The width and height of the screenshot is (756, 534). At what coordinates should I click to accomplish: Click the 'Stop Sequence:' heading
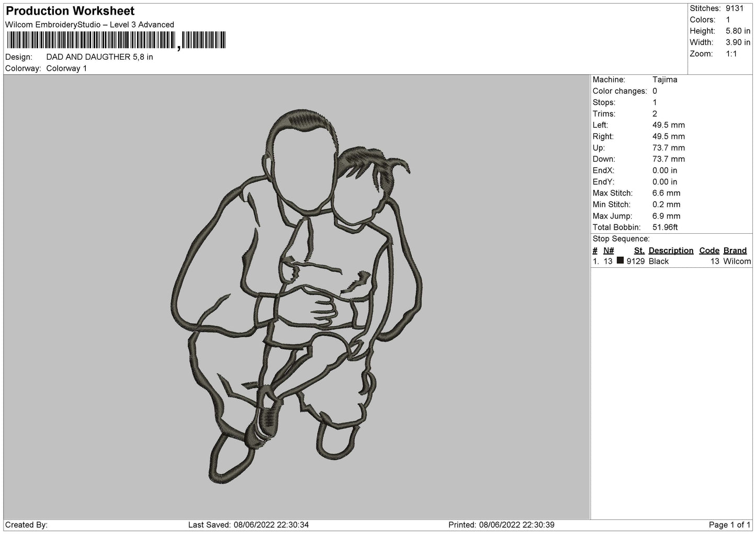point(621,239)
